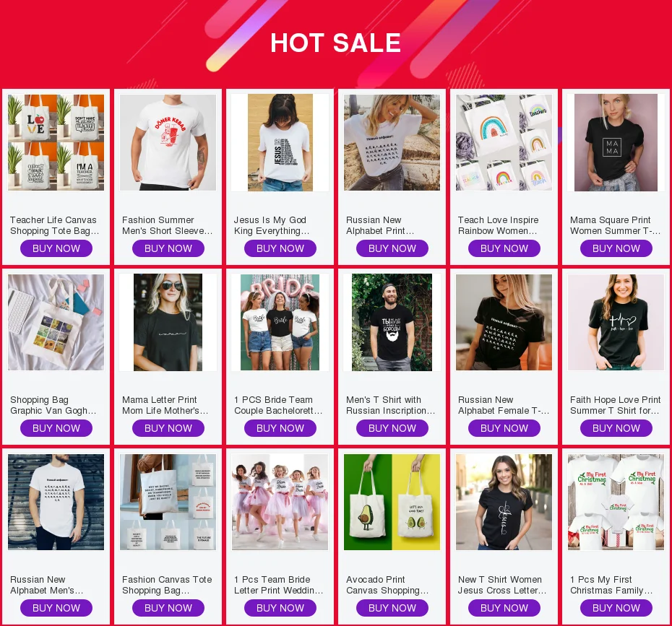Click the 1 Pcs Team Bride Letter Print title
This screenshot has width=672, height=626.
point(279,585)
